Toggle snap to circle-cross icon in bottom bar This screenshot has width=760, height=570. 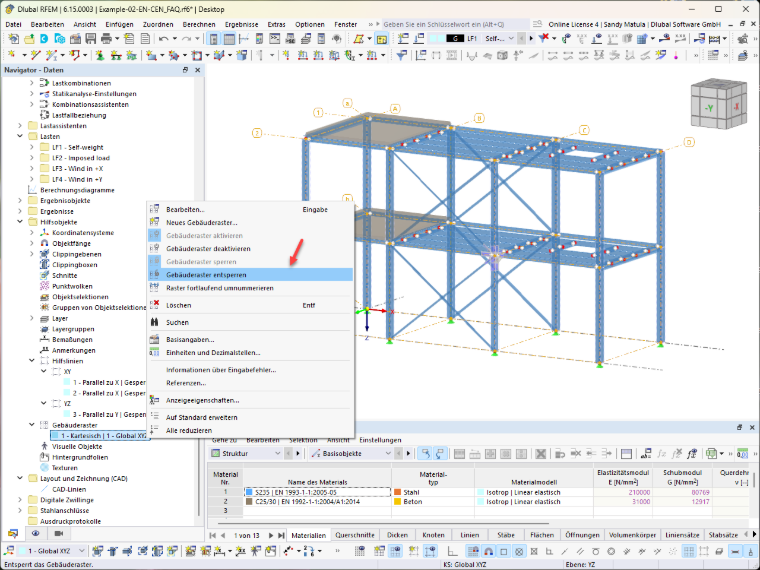pos(519,551)
